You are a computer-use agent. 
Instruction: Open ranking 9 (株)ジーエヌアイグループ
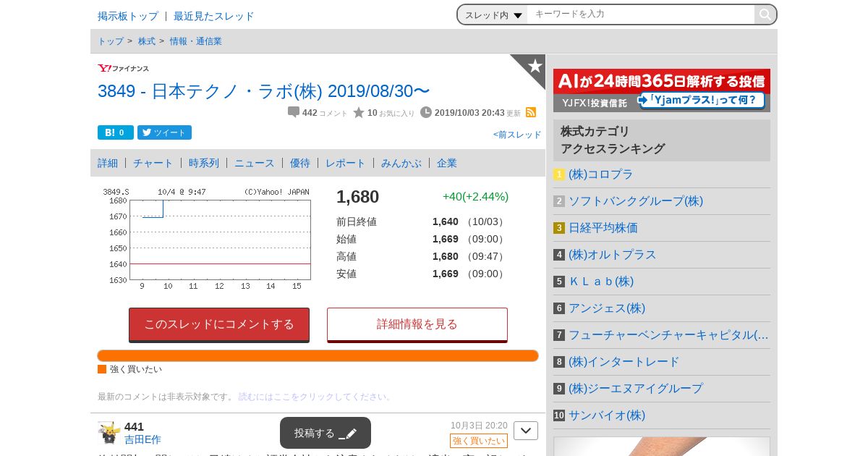(636, 389)
